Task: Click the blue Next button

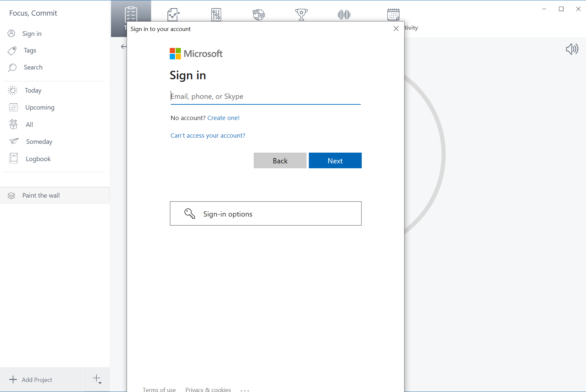Action: pos(335,161)
